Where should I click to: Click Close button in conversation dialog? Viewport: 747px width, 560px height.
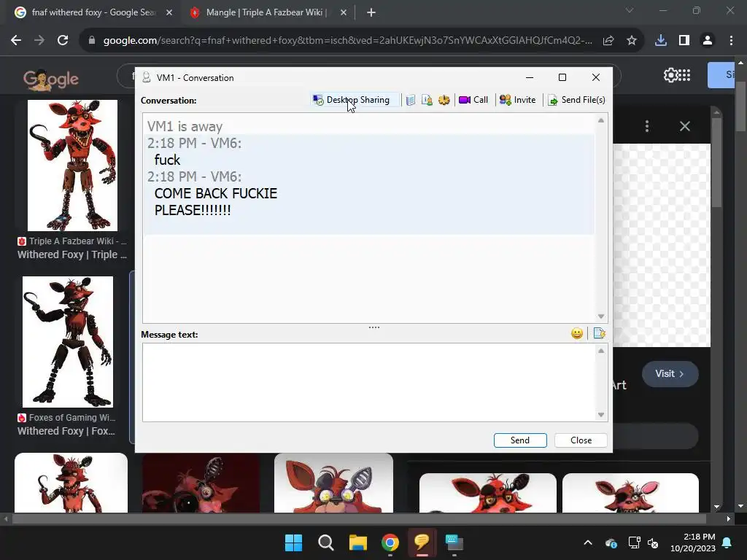581,440
